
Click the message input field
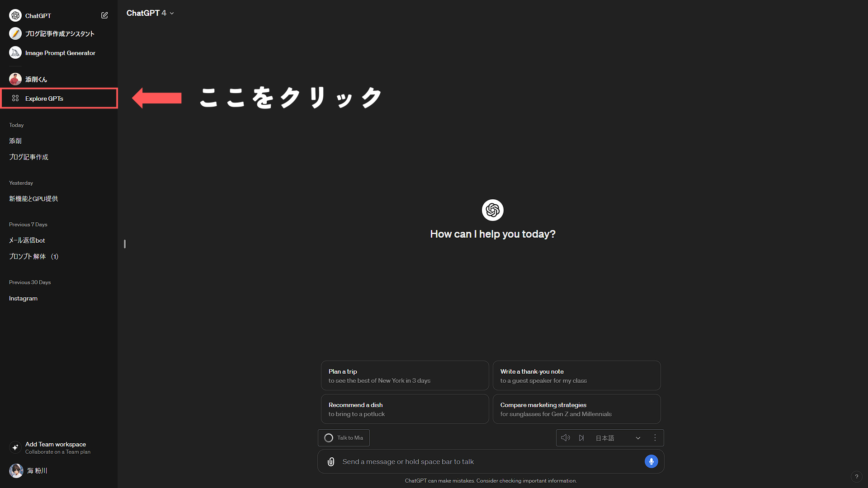click(488, 461)
